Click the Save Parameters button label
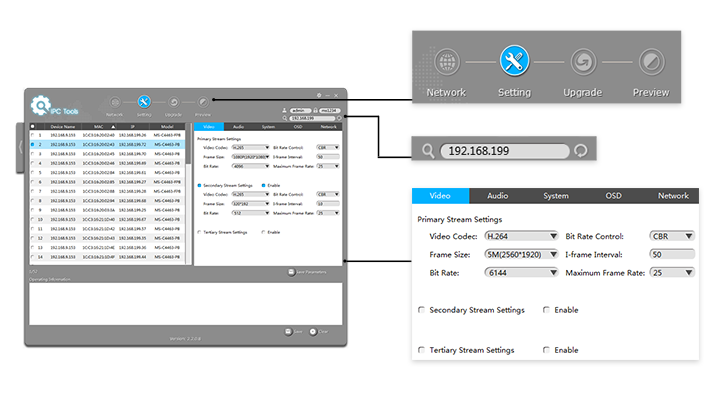 (x=311, y=272)
